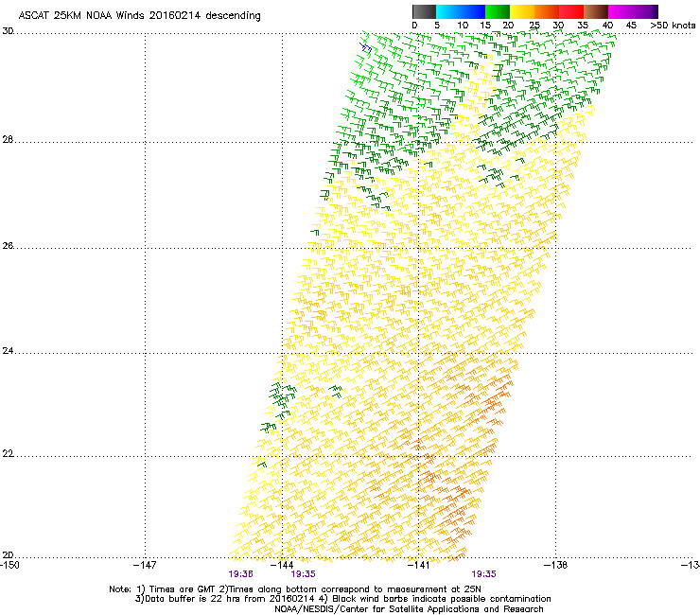Click the title 'ASCAT 25KM NOAA Winds 20160214 descending'
The height and width of the screenshot is (615, 700).
tap(139, 16)
